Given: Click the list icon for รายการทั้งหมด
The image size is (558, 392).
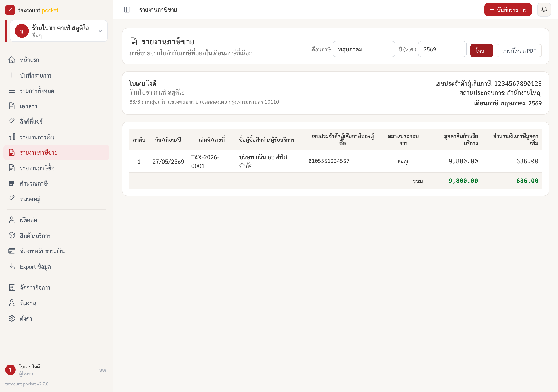Looking at the screenshot, I should pyautogui.click(x=12, y=91).
